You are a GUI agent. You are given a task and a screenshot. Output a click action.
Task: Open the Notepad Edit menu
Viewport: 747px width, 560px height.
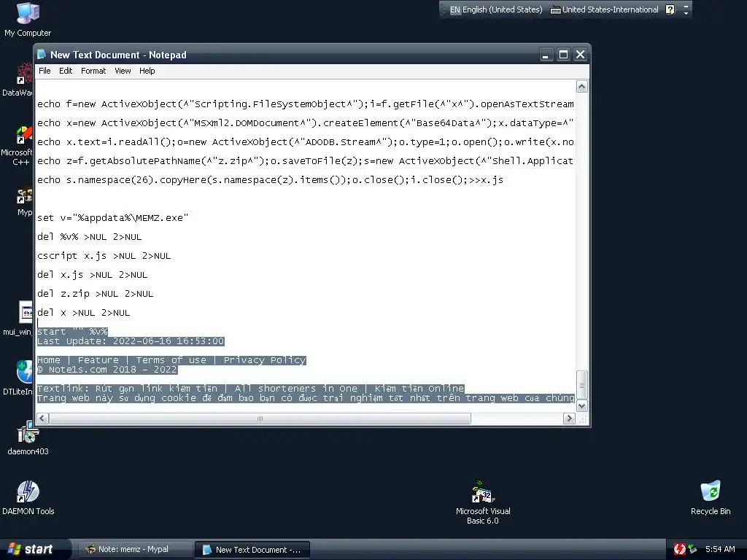[66, 71]
